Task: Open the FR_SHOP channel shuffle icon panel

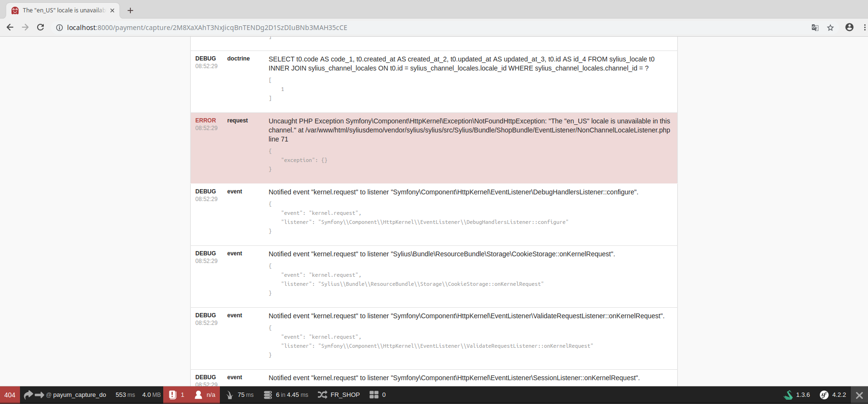Action: (339, 395)
